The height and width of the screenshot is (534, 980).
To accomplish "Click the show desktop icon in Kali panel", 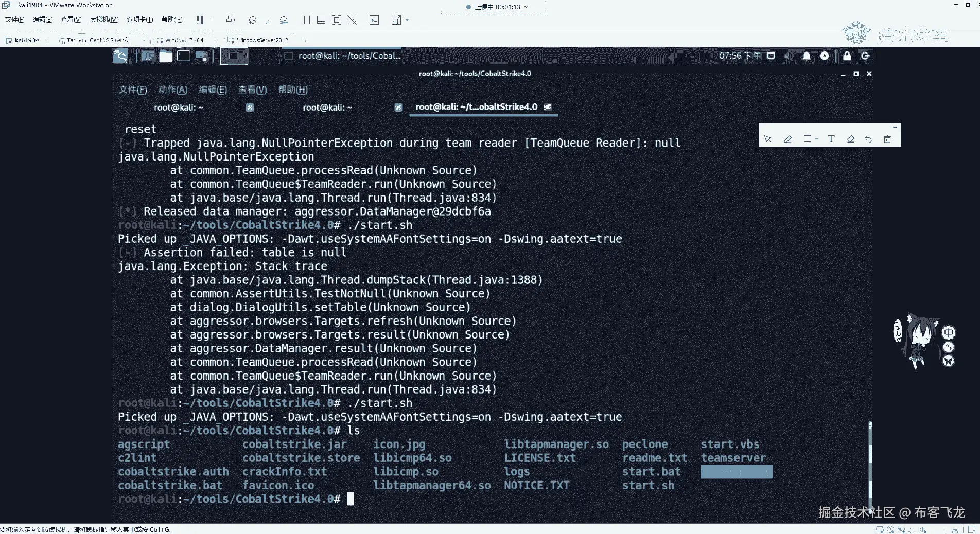I will click(x=148, y=56).
